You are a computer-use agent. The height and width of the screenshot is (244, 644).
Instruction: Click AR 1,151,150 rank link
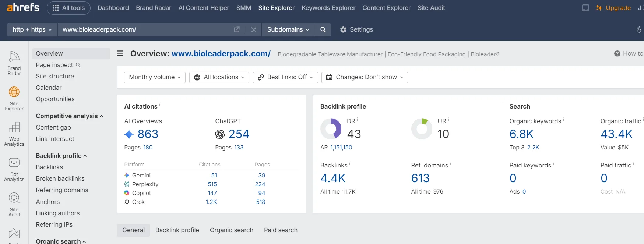coord(341,147)
